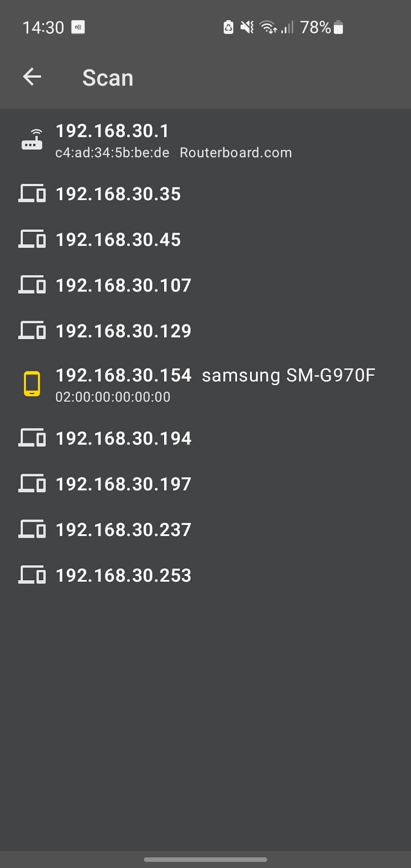Tap the bottom navigation gesture handle

[205, 859]
